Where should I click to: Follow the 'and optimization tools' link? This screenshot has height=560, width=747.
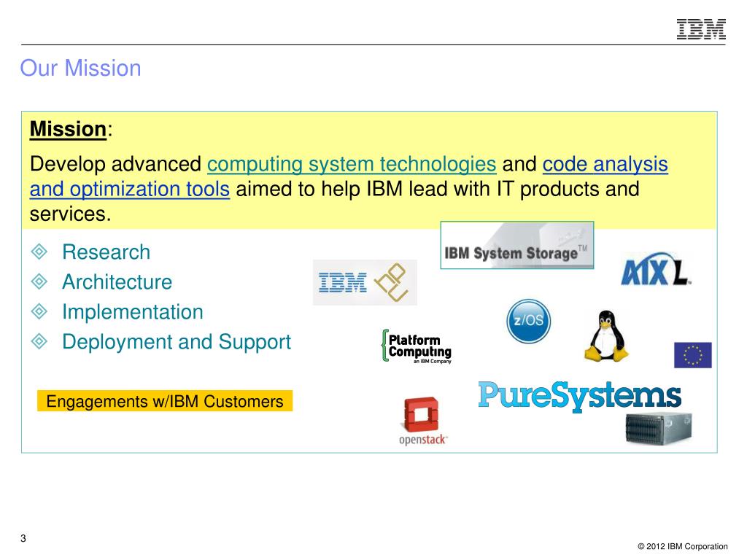pyautogui.click(x=130, y=189)
